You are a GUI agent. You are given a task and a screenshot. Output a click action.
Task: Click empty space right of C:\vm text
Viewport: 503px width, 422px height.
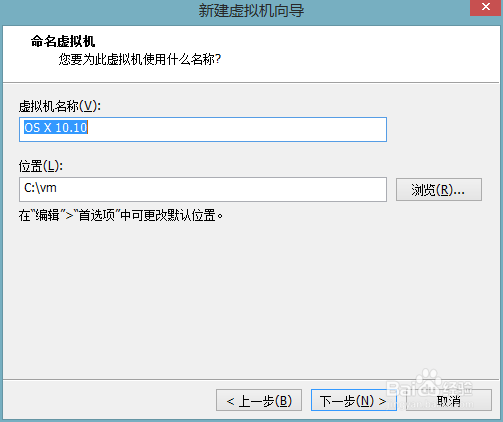[222, 189]
